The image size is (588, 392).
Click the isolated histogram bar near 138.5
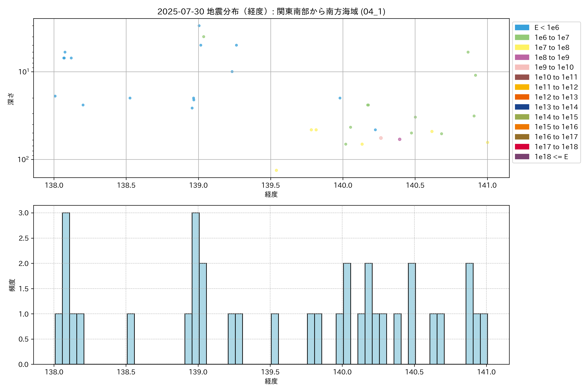[131, 339]
